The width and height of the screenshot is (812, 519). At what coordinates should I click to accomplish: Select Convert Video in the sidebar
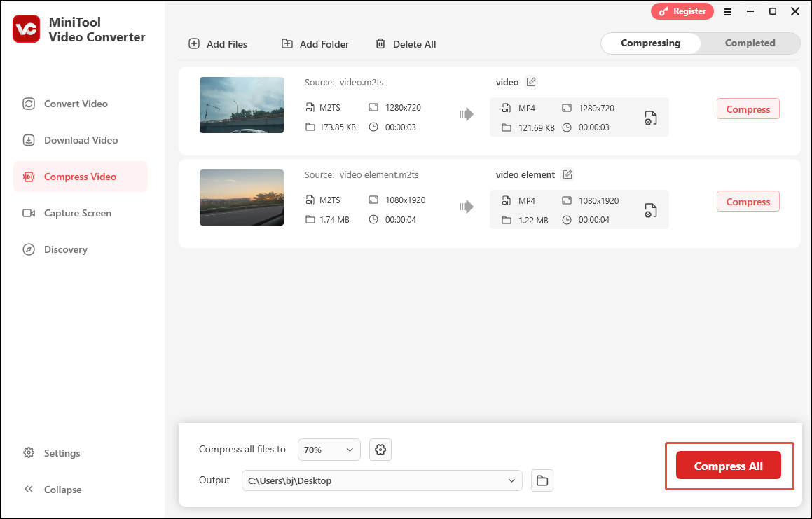[x=74, y=104]
